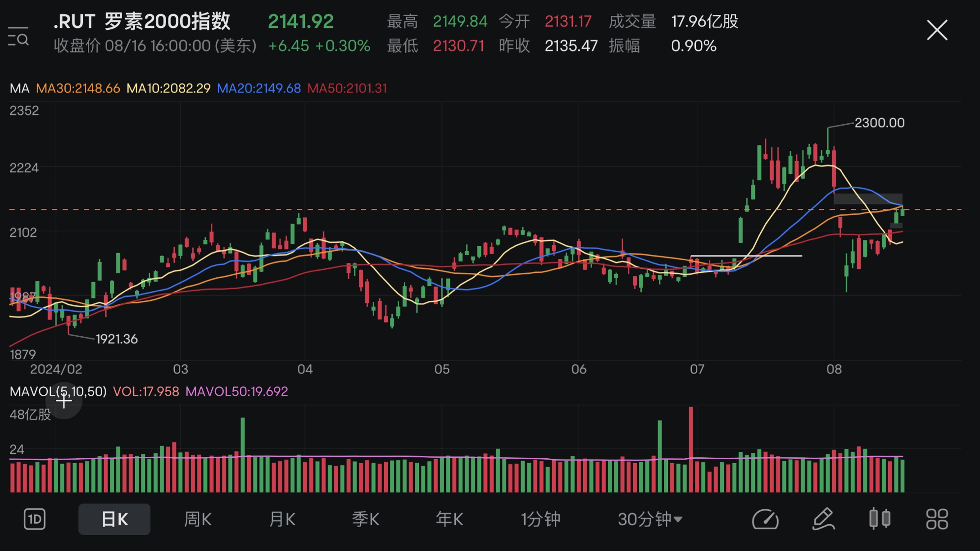Image resolution: width=980 pixels, height=551 pixels.
Task: Switch to the 季K quarterly chart tab
Action: [365, 519]
